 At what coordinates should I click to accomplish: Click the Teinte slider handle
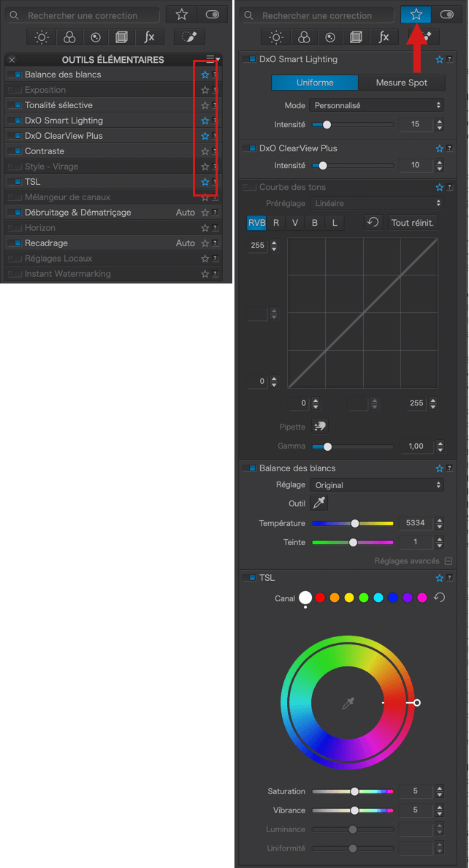353,542
